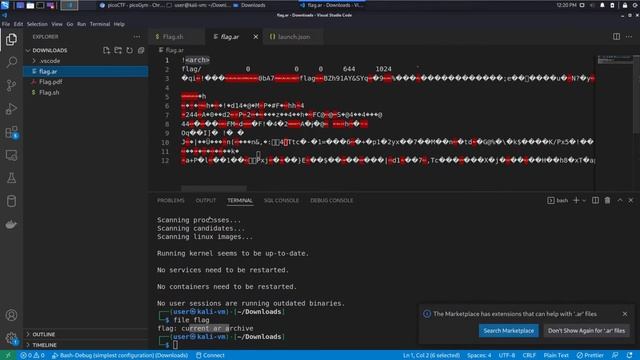Viewport: 640px width, 360px height.
Task: Select Flag.pdf in the Explorer tree
Action: click(86, 82)
